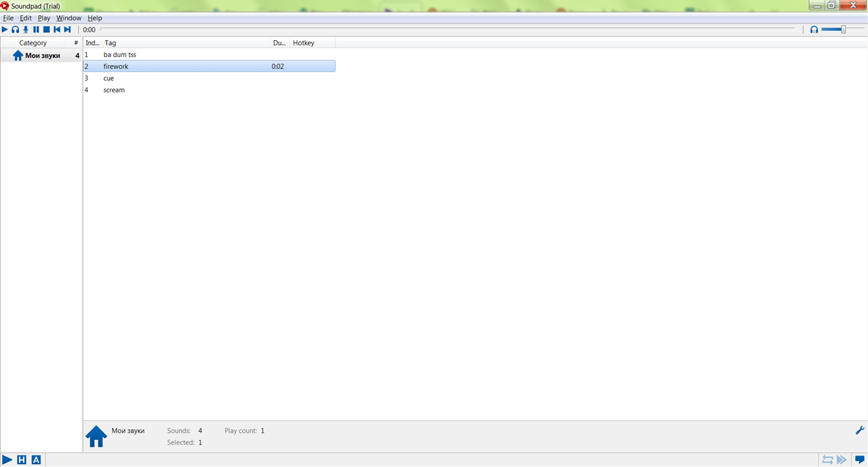The image size is (868, 467).
Task: Skip to the previous sound
Action: 57,30
